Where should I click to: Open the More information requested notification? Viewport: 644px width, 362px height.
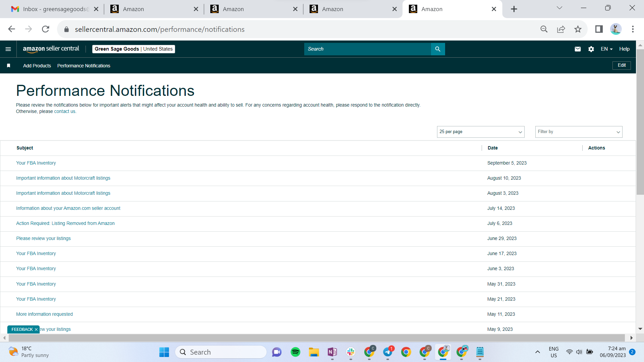click(x=44, y=314)
